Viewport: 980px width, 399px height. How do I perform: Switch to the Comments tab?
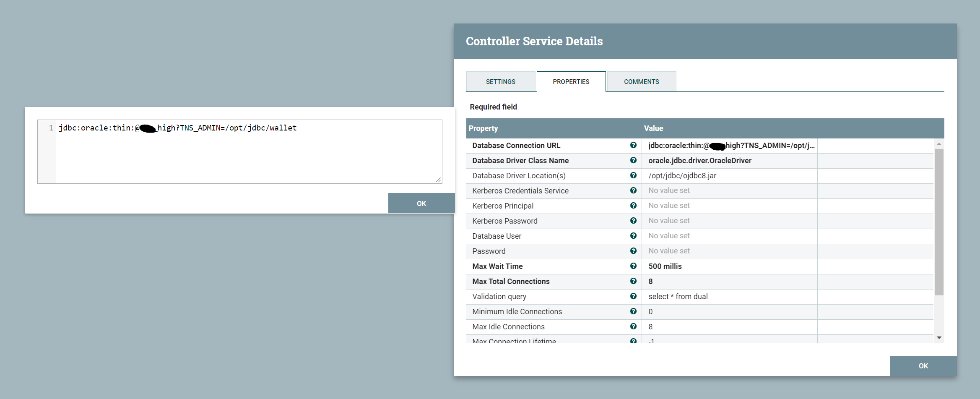click(x=641, y=81)
